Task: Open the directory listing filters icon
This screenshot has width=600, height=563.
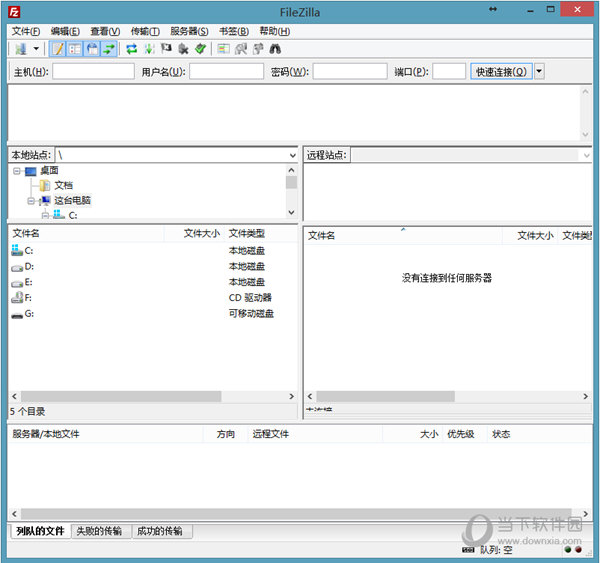Action: coord(223,49)
